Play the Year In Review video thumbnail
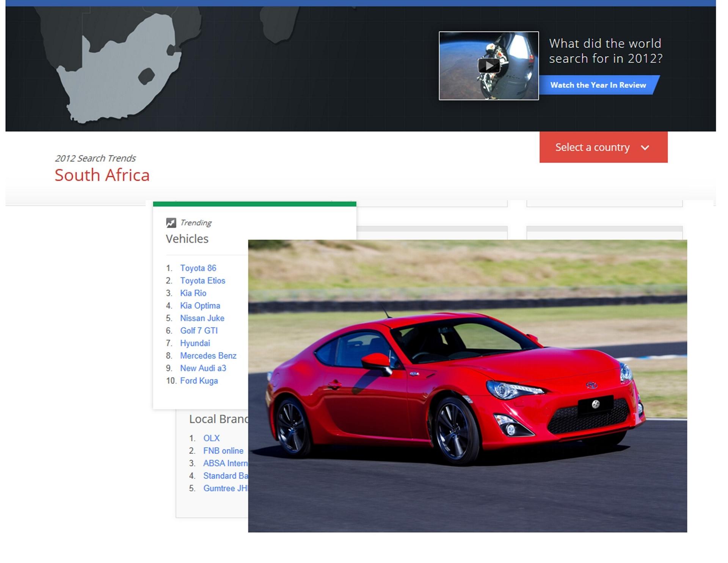The width and height of the screenshot is (728, 563). click(489, 65)
